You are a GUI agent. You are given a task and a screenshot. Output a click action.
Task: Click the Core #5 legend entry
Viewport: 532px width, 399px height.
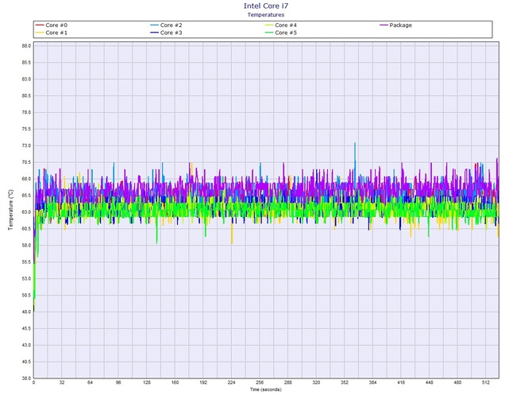(281, 33)
